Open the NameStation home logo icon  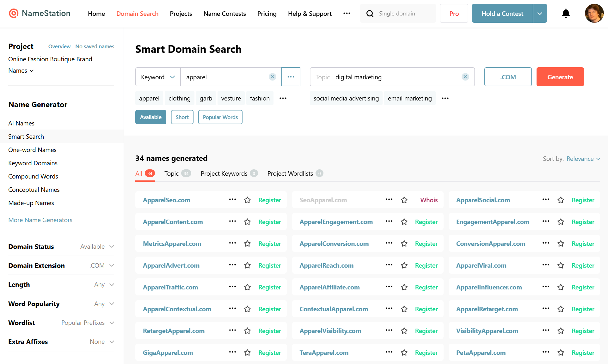point(13,13)
